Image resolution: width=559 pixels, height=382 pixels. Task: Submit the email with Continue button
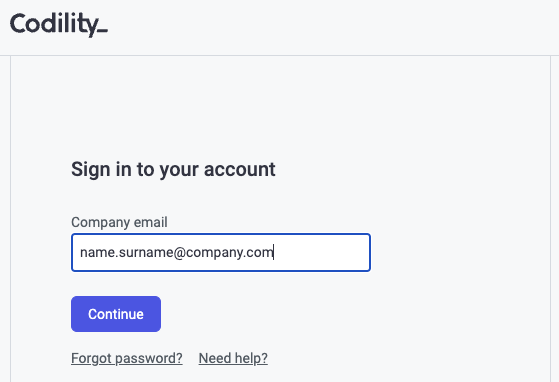coord(116,314)
